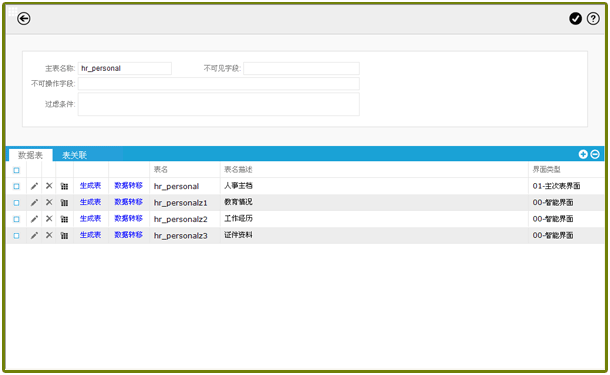Delete the hr_personalz2 row with X icon
Viewport: 610px width, 375px height.
tap(49, 219)
